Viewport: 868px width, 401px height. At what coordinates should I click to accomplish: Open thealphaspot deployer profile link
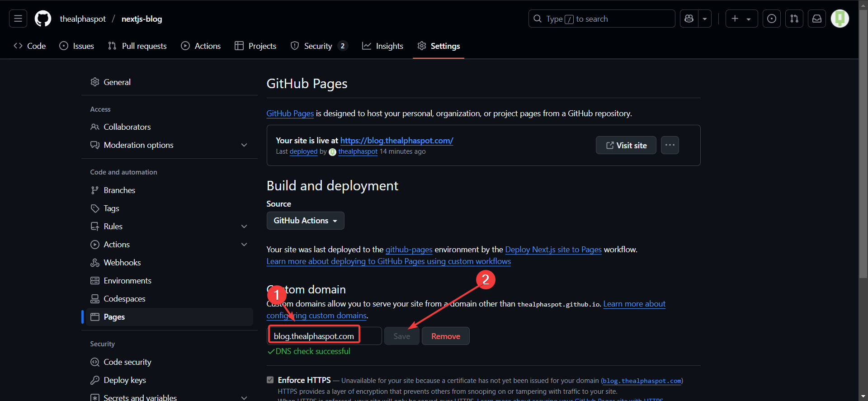coord(358,151)
